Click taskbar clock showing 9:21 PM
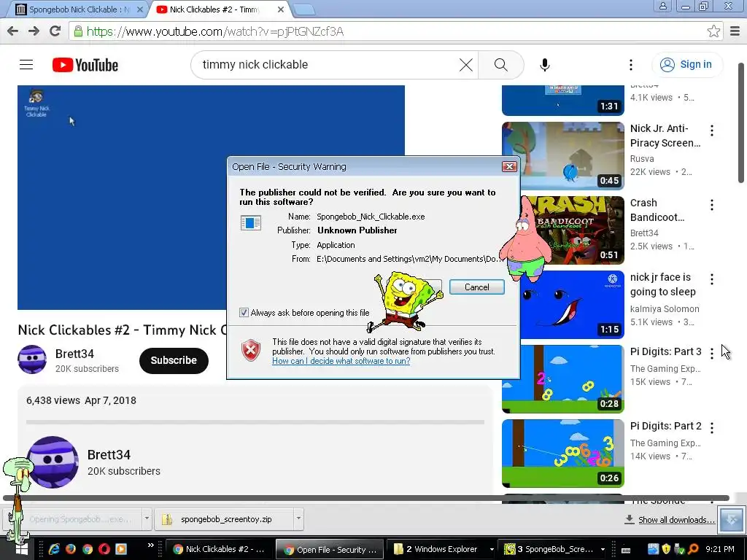747x560 pixels. (x=719, y=550)
